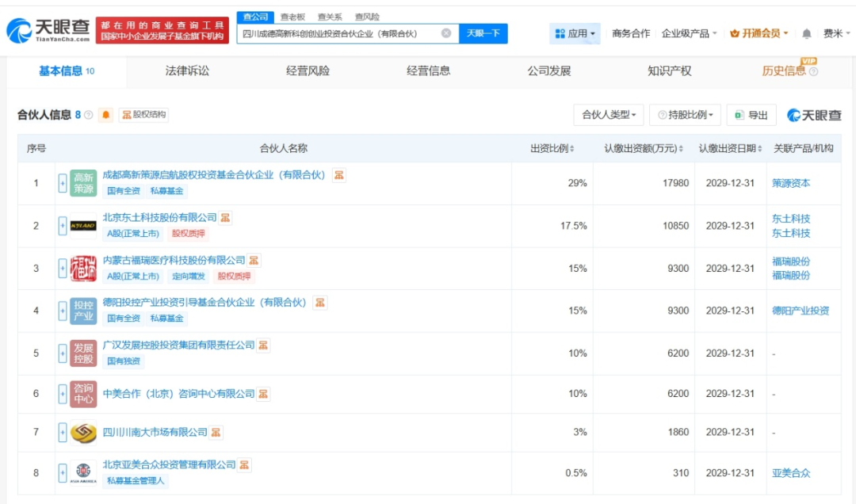Image resolution: width=856 pixels, height=504 pixels.
Task: Click the 天眼一下 search button
Action: point(483,34)
